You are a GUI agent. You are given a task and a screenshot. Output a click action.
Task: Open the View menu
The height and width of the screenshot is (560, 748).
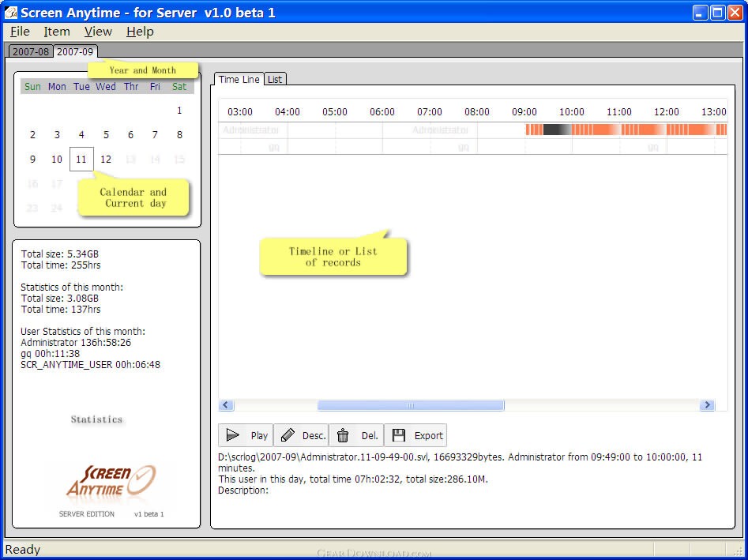click(98, 32)
